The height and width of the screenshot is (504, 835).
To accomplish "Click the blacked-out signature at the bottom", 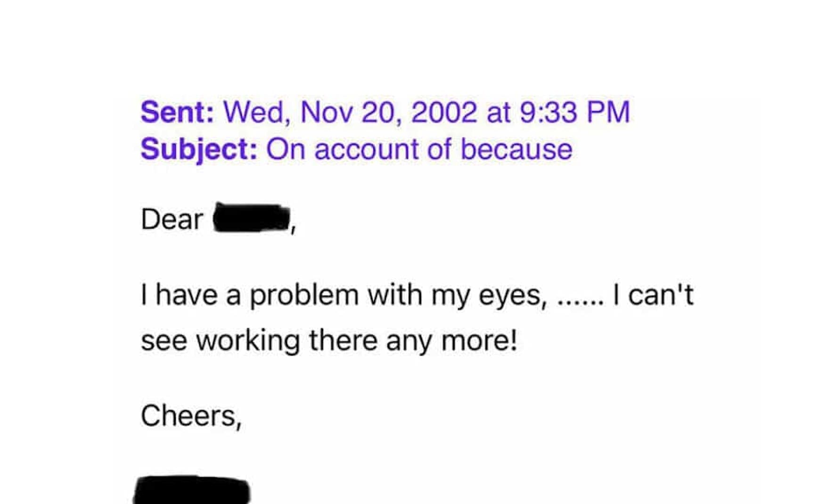I will coord(192,491).
